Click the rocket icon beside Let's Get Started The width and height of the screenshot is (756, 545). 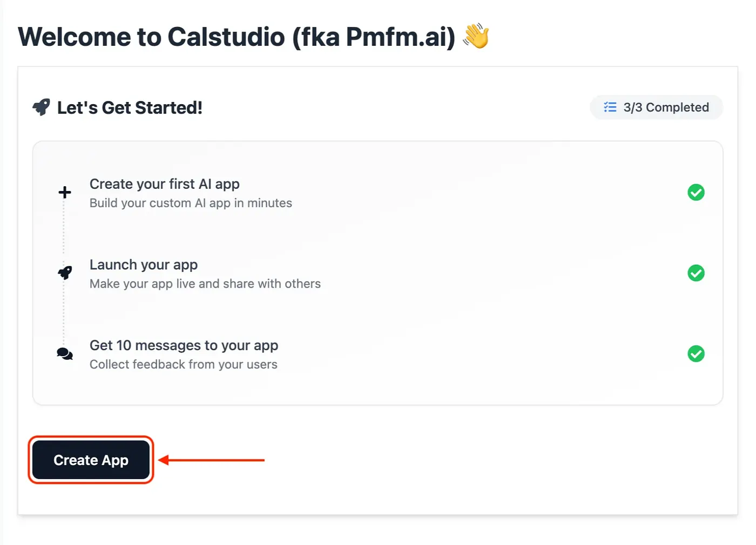pos(42,107)
